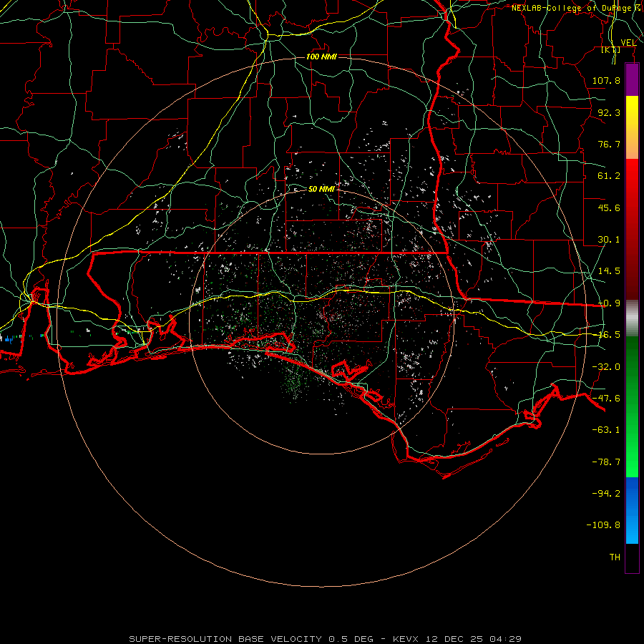644x644 pixels.
Task: Click the 50 NMI range ring label
Action: [x=321, y=189]
